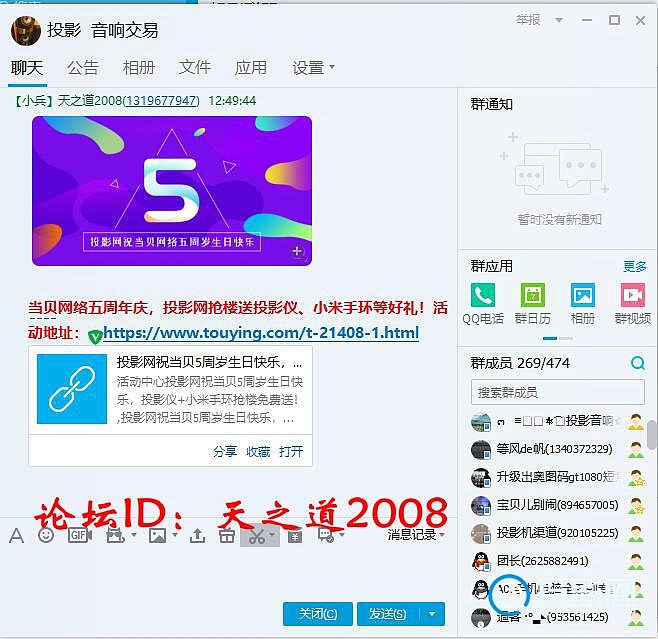Open the 相册 tab
This screenshot has width=658, height=639.
[x=138, y=67]
